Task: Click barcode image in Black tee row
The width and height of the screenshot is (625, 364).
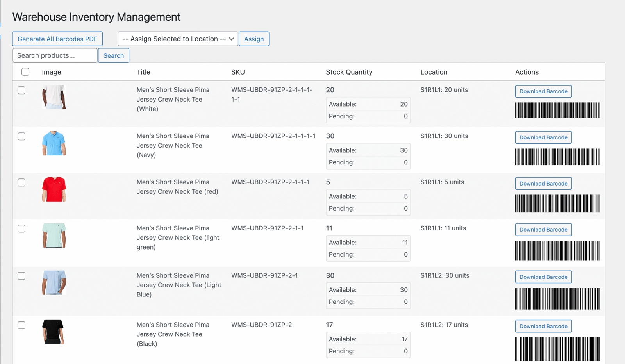Action: click(557, 349)
